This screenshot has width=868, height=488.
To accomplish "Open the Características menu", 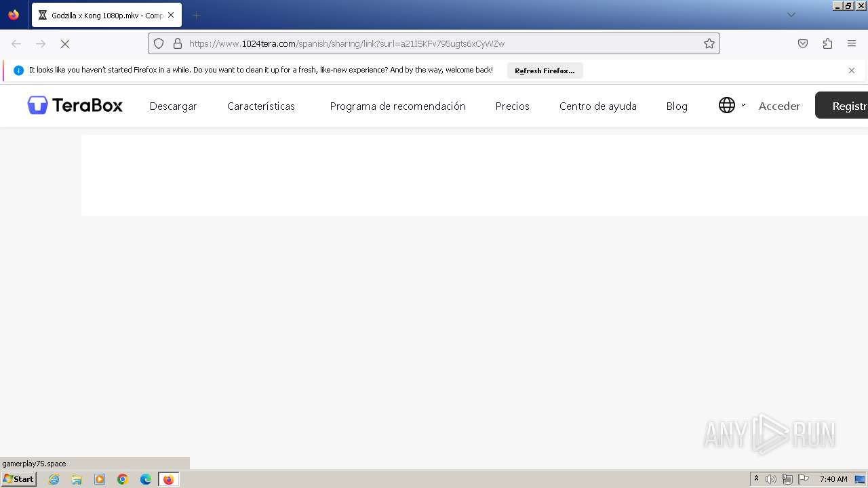I will (x=261, y=106).
